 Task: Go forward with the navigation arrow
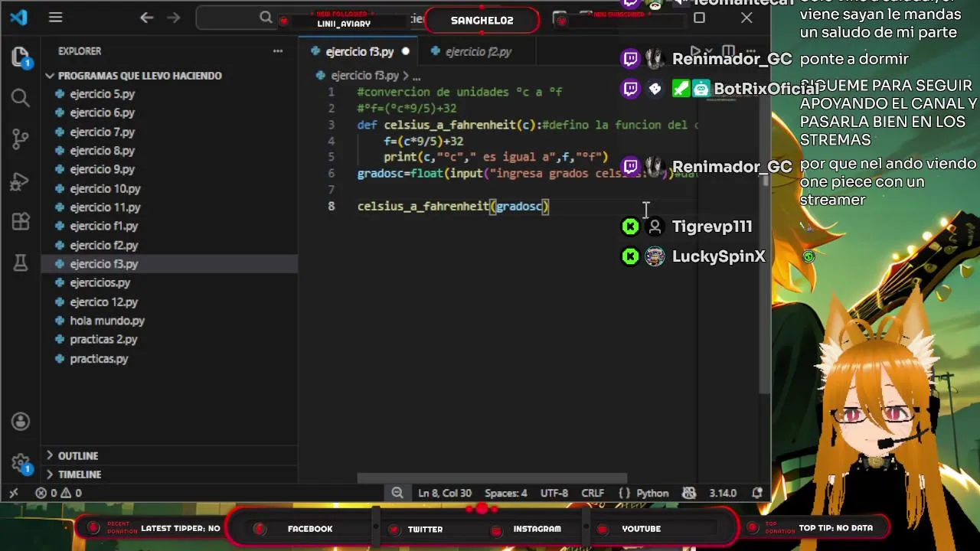[174, 18]
